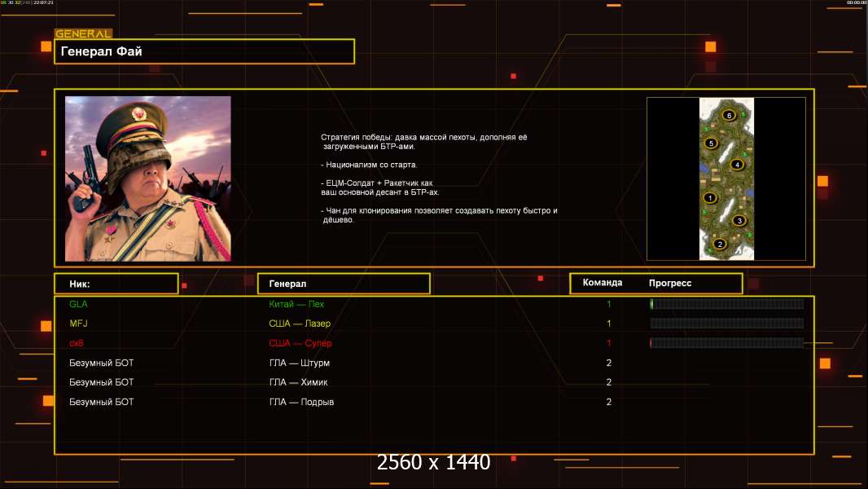Select the yellow player nickname 'MFJ'
This screenshot has width=868, height=489.
[78, 324]
